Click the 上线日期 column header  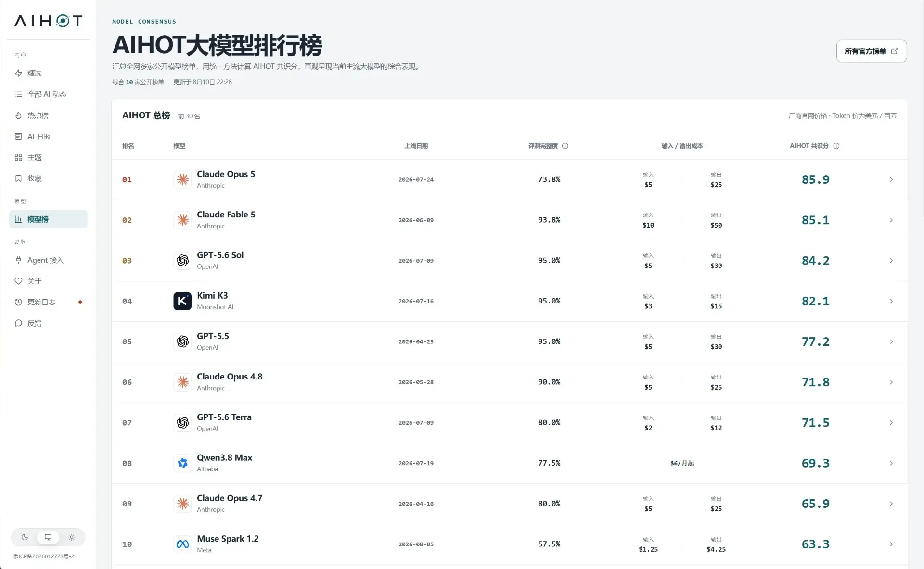pos(416,146)
